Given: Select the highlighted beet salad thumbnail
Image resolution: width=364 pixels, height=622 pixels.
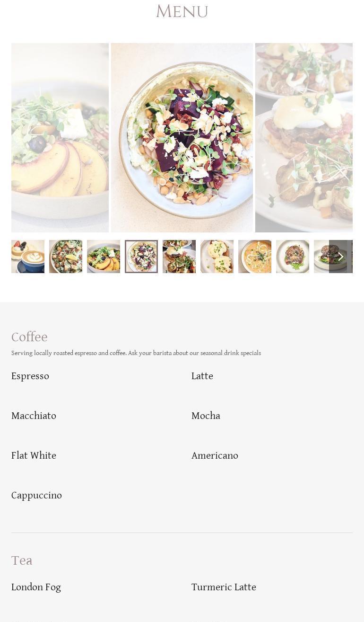Looking at the screenshot, I should (x=141, y=257).
